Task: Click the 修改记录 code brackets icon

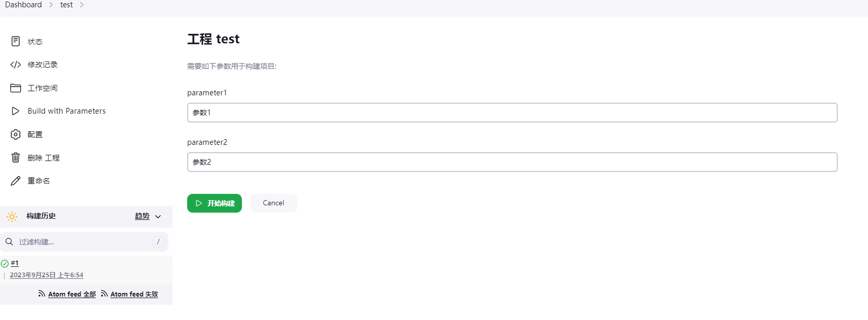Action: (x=16, y=65)
